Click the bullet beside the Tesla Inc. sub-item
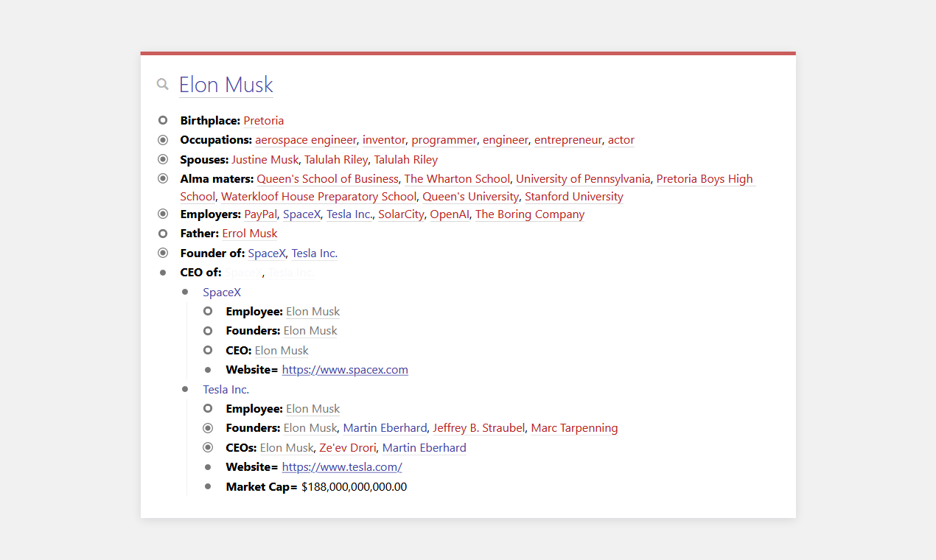 tap(185, 389)
